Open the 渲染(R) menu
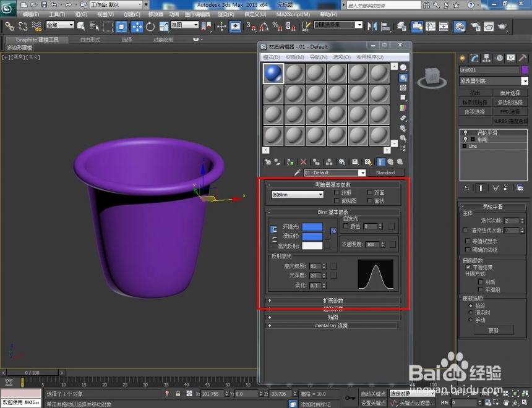 click(226, 14)
